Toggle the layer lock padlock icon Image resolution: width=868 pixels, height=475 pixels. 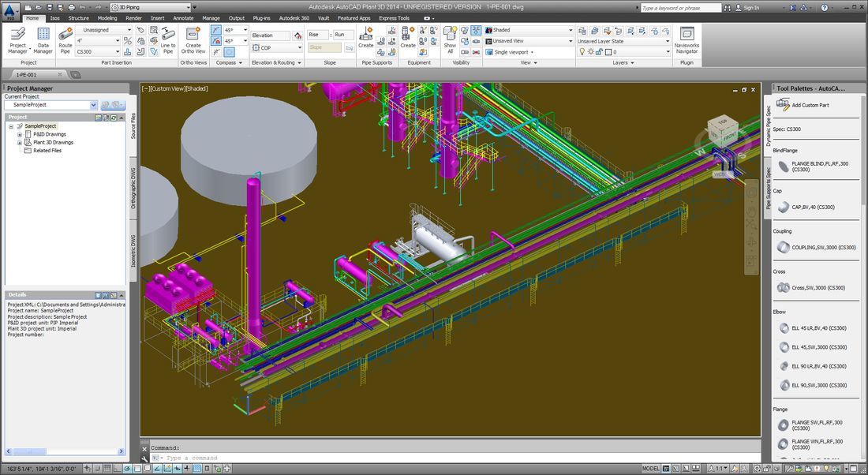coord(599,52)
